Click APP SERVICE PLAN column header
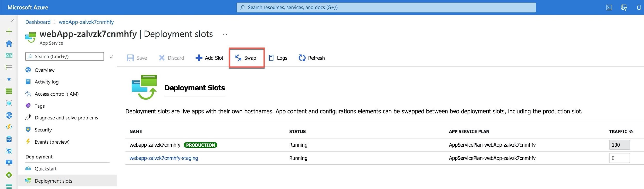The image size is (644, 189). (x=469, y=131)
